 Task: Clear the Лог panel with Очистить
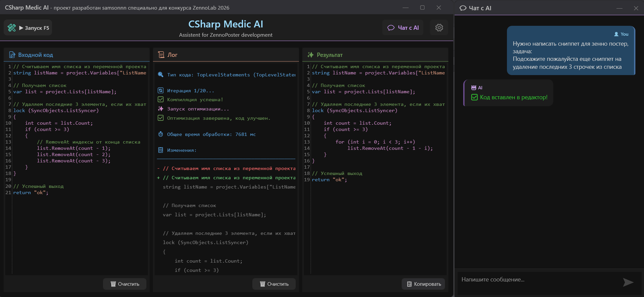pyautogui.click(x=274, y=284)
